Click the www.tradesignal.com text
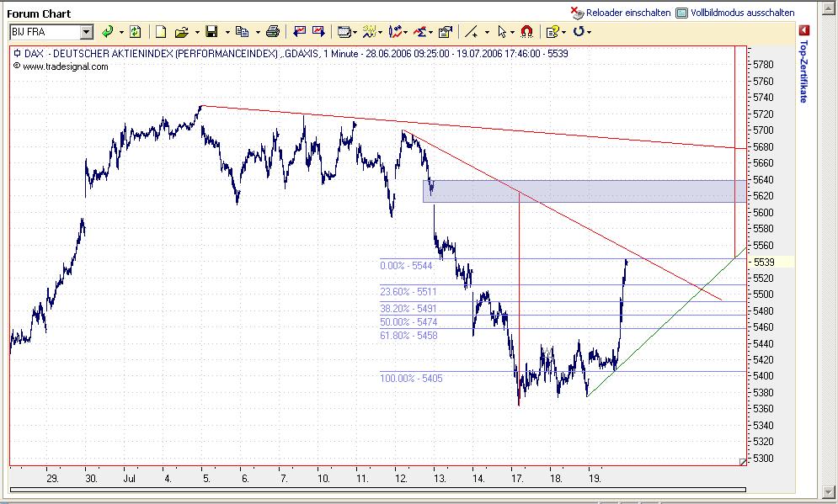The height and width of the screenshot is (504, 838). click(x=65, y=66)
